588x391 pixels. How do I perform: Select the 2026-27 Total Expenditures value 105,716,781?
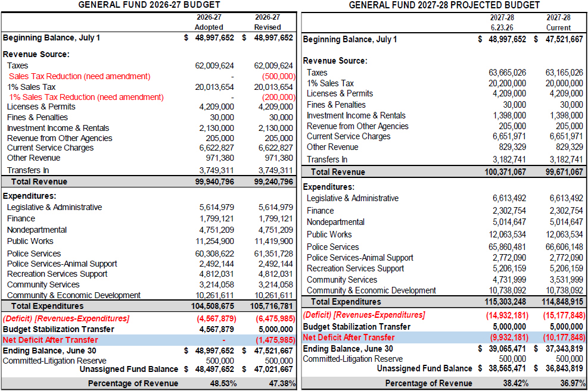click(x=272, y=306)
